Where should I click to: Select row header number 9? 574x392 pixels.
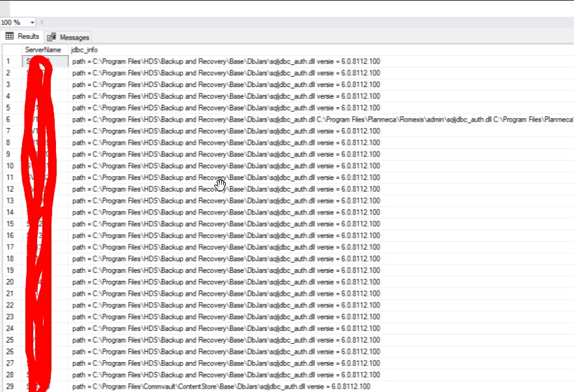coord(12,154)
